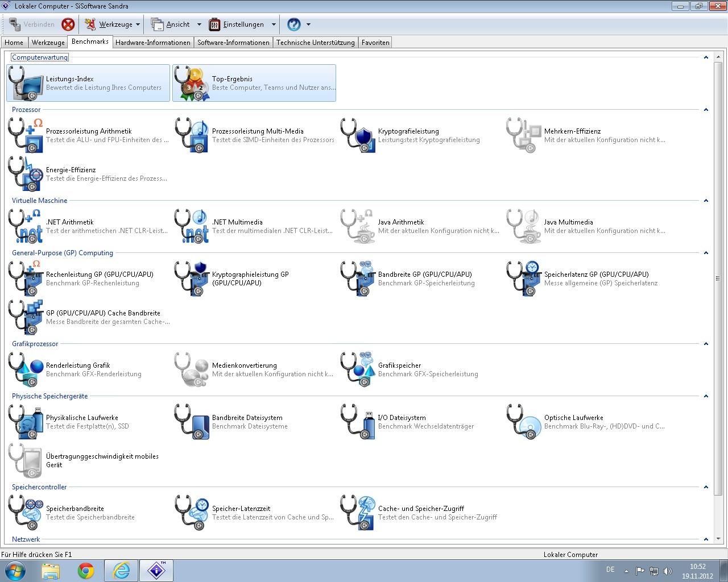Launch Cache- und Speicher-Zugriff icon
Image resolution: width=728 pixels, height=582 pixels.
pos(358,513)
